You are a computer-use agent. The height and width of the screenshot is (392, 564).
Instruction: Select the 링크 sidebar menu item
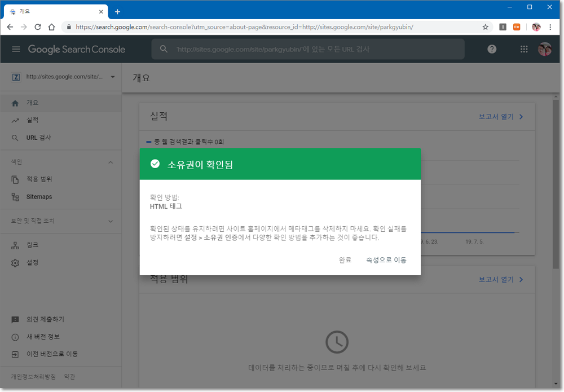(x=61, y=245)
